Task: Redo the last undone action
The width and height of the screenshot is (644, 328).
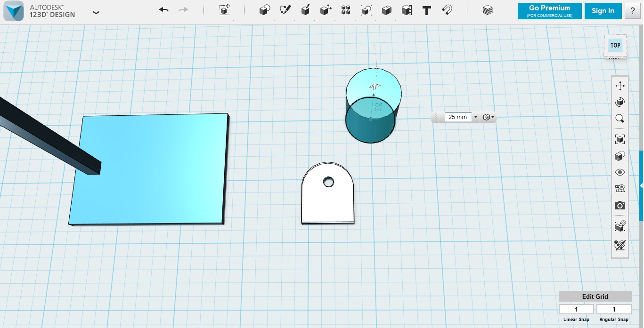Action: click(x=184, y=10)
